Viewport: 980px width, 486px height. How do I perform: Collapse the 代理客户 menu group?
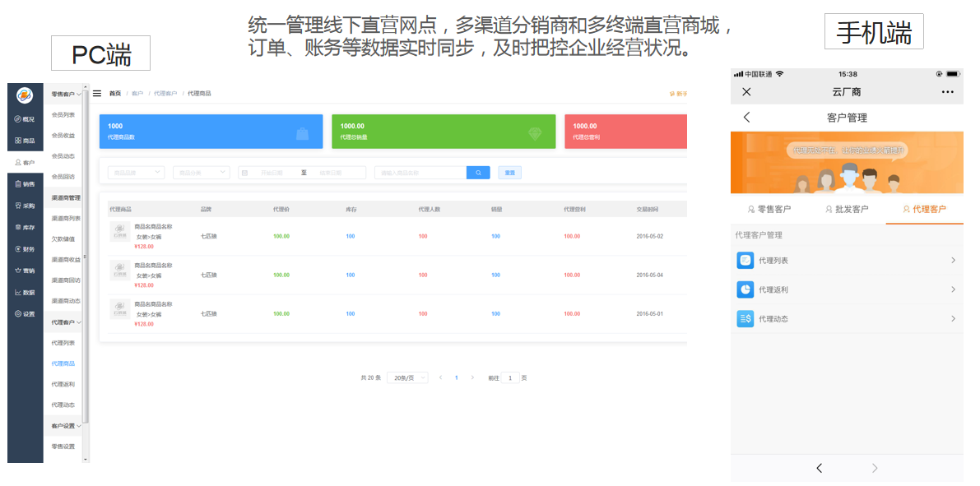[x=67, y=322]
